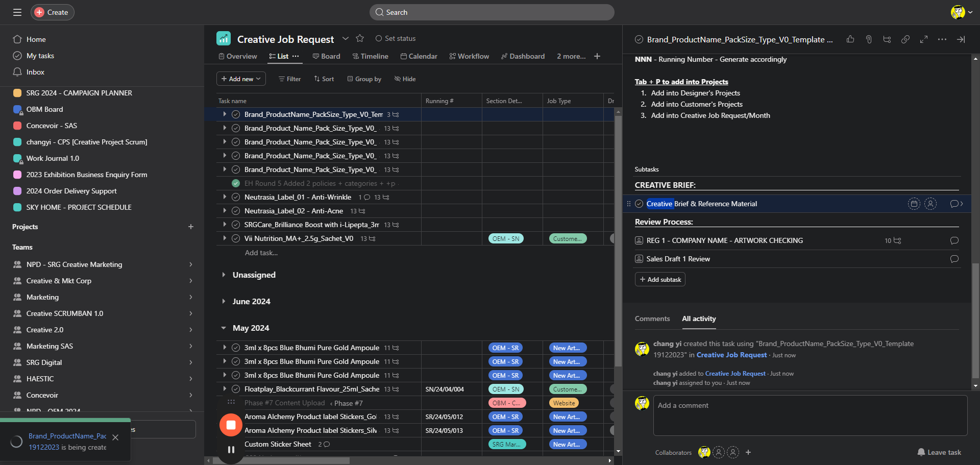
Task: Toggle completion of Creative Brief subtask
Action: [639, 204]
